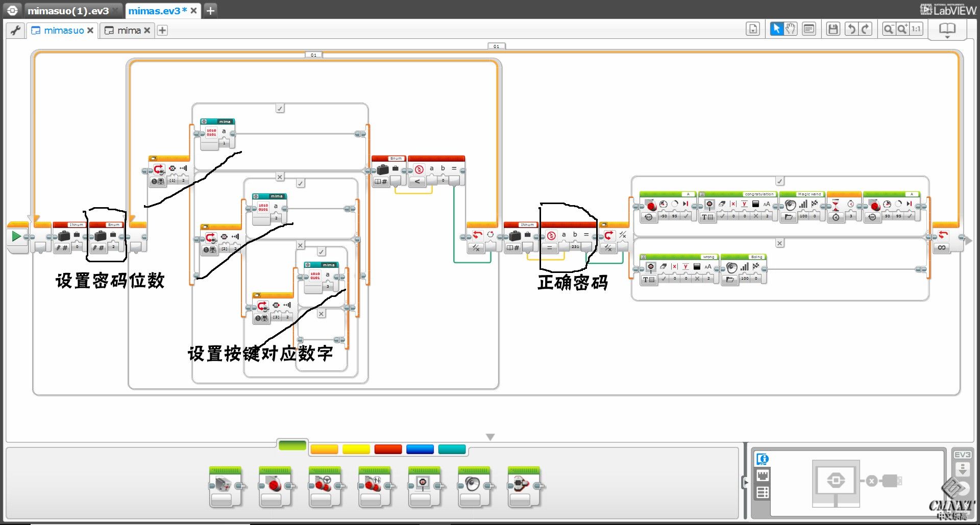
Task: Select the orange Flow Control palette tab
Action: click(324, 449)
